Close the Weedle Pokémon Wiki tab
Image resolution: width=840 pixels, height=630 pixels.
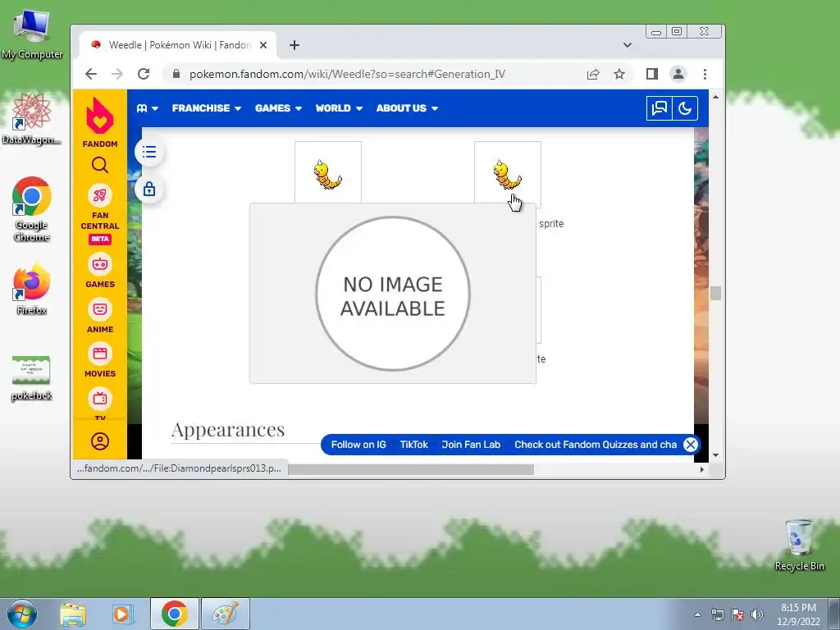263,46
